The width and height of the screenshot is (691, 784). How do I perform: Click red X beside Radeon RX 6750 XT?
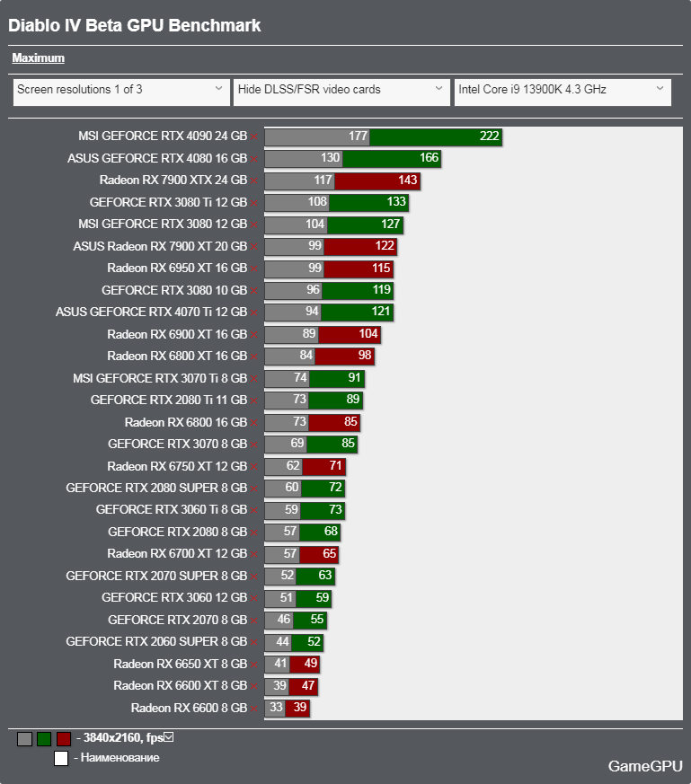click(254, 467)
